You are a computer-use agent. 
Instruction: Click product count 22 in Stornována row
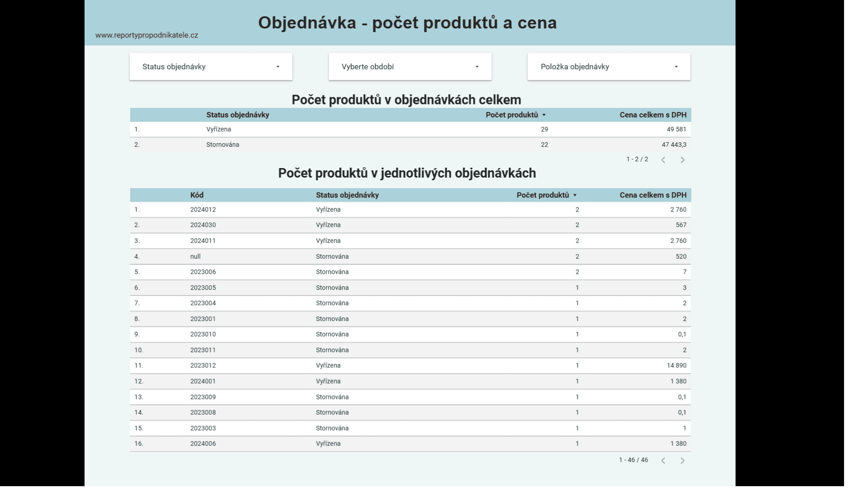click(x=544, y=145)
